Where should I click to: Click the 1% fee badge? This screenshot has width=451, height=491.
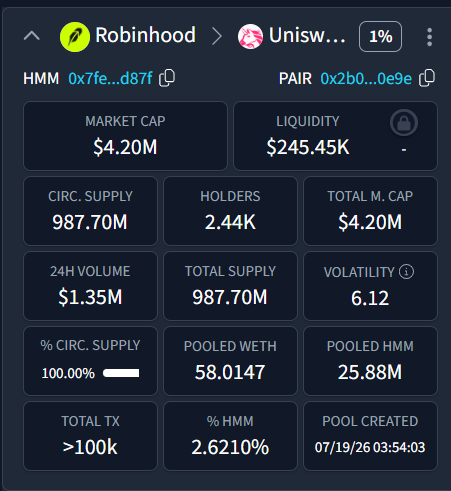(x=380, y=36)
